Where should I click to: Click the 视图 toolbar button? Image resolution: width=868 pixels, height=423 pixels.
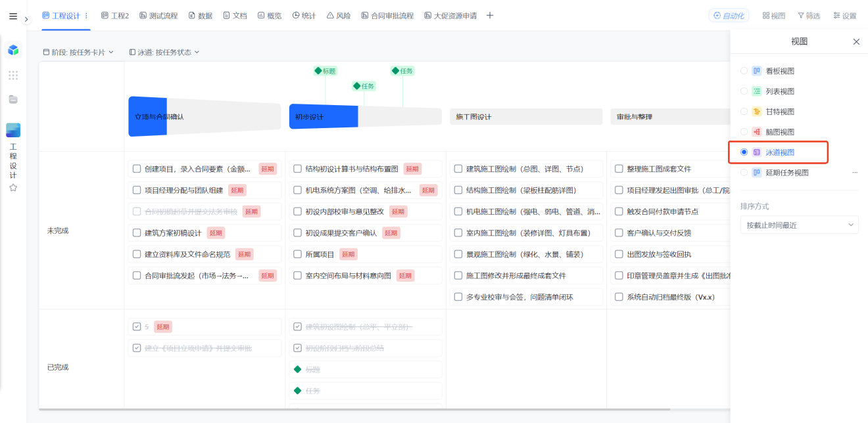(774, 16)
